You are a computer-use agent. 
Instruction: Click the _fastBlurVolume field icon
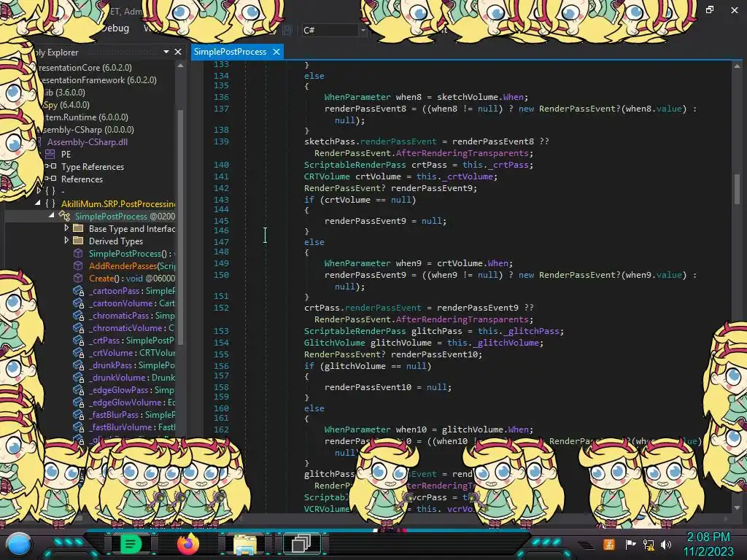(x=79, y=427)
